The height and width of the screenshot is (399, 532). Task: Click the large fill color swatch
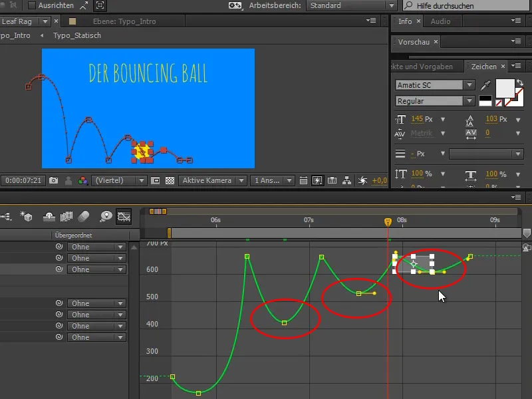pyautogui.click(x=505, y=88)
